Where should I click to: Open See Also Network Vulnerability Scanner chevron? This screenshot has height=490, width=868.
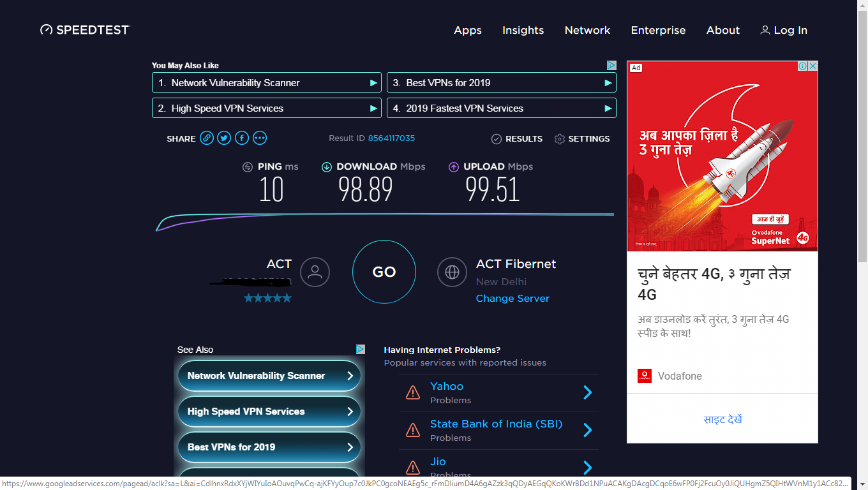click(350, 376)
